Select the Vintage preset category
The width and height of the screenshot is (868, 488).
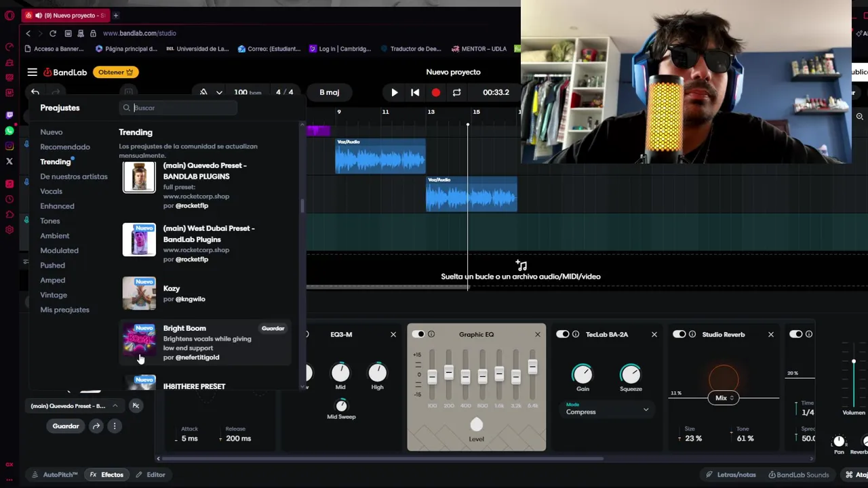[54, 295]
